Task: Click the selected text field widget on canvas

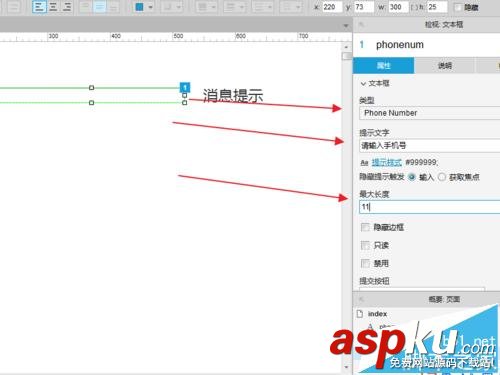Action: click(x=92, y=95)
